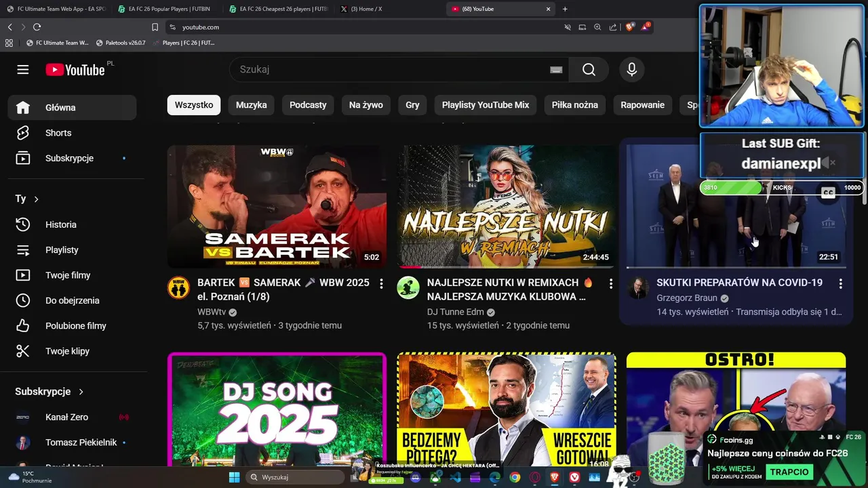Screen dimensions: 868x488
Task: Go to Główna in sidebar
Action: (x=72, y=108)
